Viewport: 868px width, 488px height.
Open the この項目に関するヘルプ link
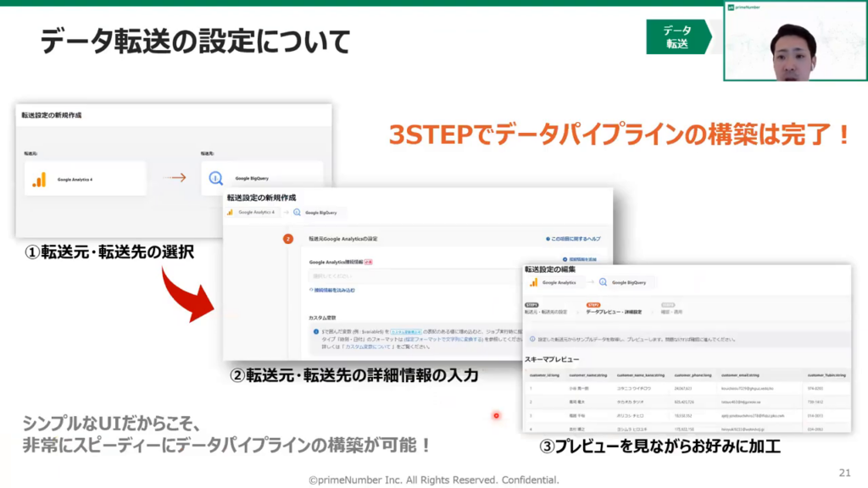[574, 240]
